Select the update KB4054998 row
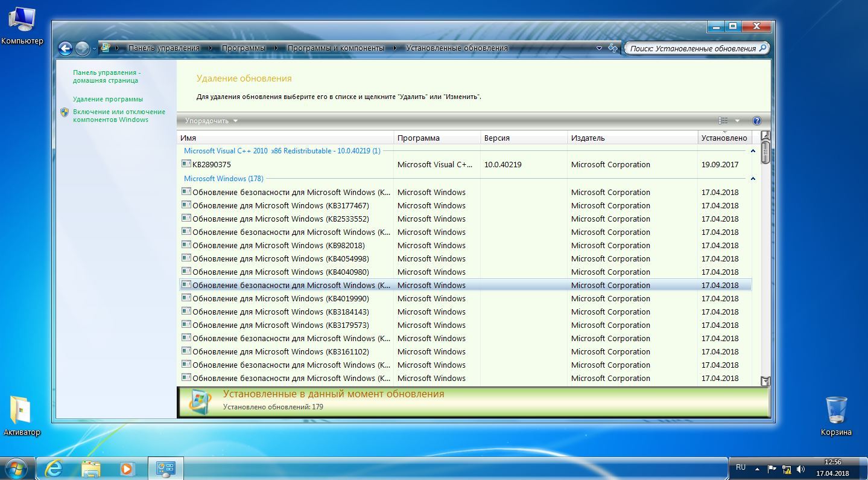This screenshot has height=480, width=868. pos(466,258)
